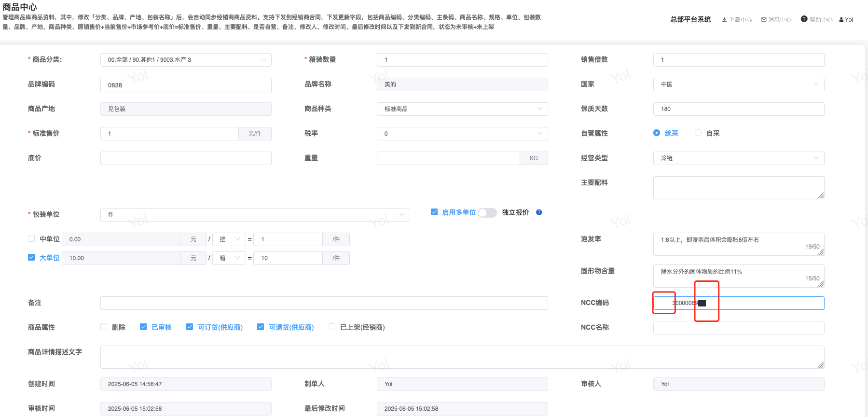This screenshot has width=868, height=417.
Task: Click the 销售倍数 input field
Action: tap(739, 60)
